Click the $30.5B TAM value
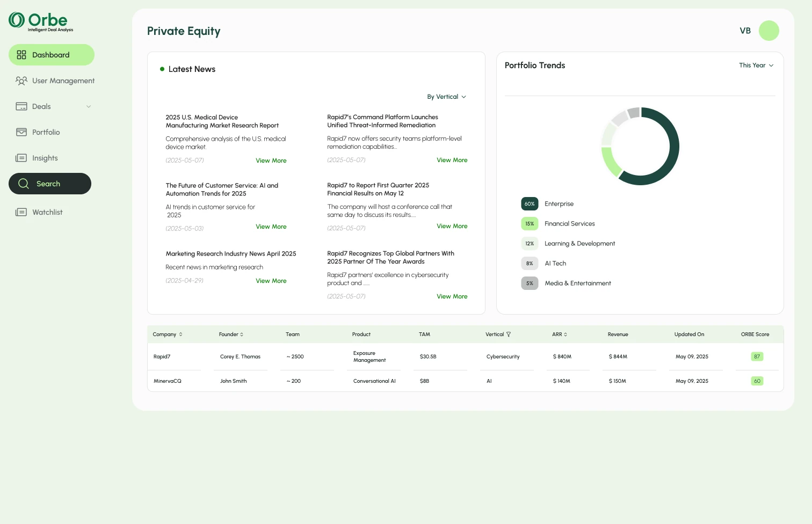 click(428, 356)
